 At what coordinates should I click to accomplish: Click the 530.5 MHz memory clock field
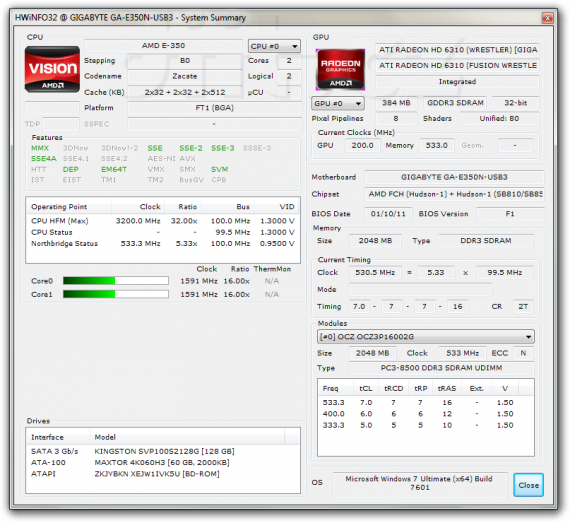coord(375,273)
